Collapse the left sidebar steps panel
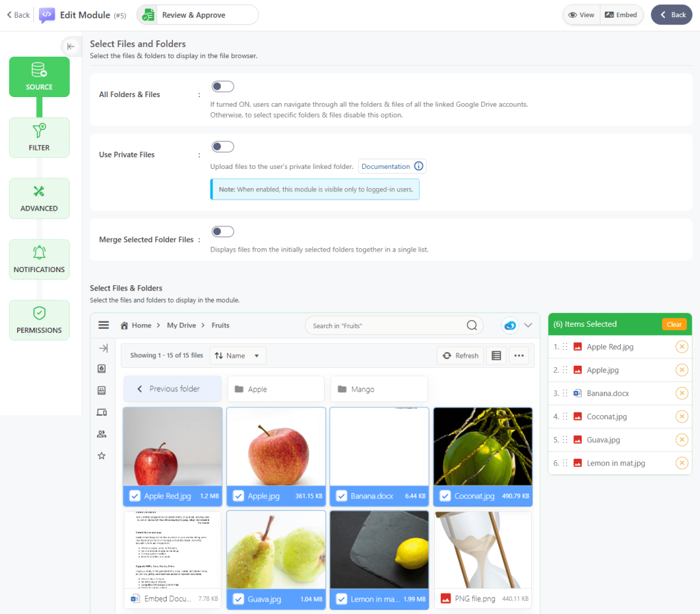This screenshot has height=614, width=700. [x=70, y=46]
